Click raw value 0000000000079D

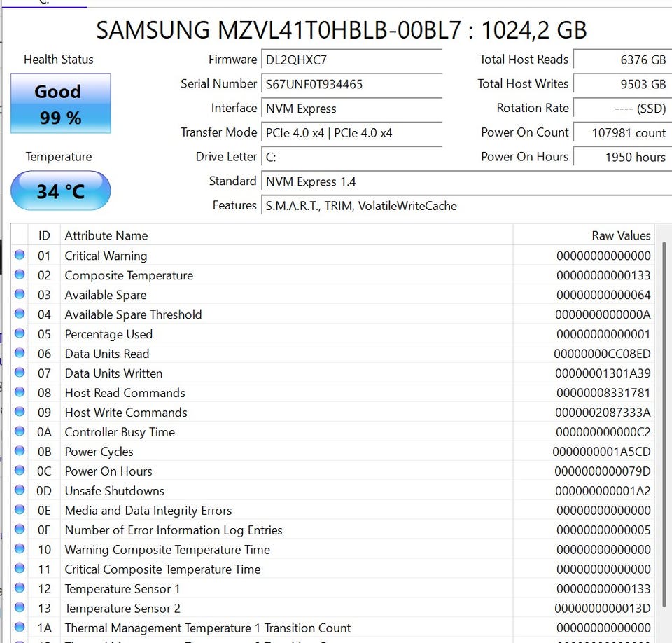tap(603, 471)
